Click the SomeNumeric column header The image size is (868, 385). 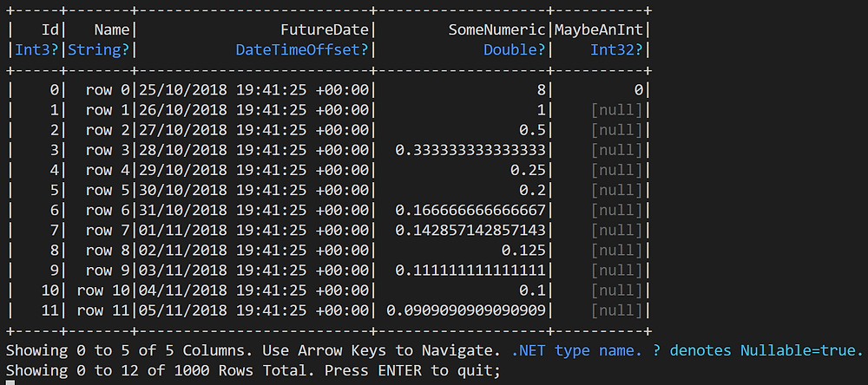pyautogui.click(x=497, y=29)
